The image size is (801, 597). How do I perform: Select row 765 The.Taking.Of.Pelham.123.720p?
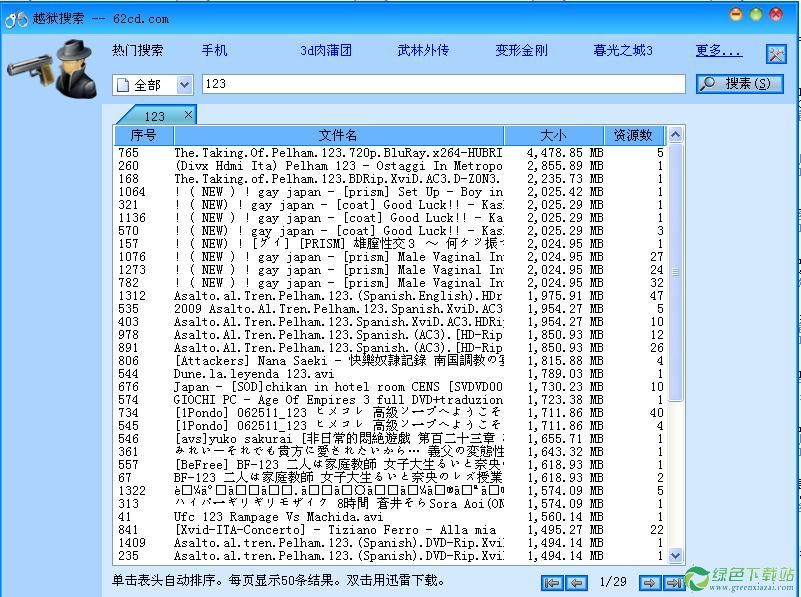click(x=390, y=153)
